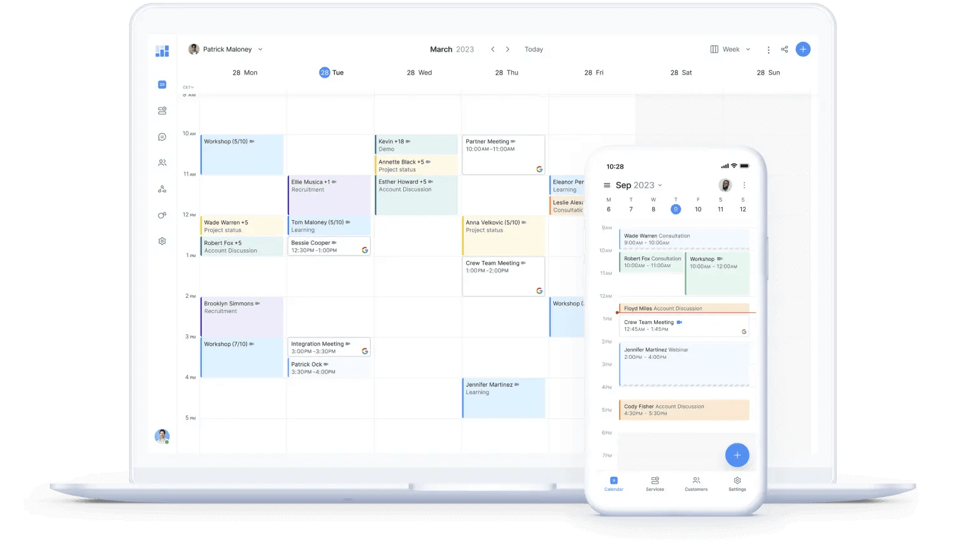The width and height of the screenshot is (968, 560).
Task: Select day 10 in phone week strip
Action: point(698,209)
